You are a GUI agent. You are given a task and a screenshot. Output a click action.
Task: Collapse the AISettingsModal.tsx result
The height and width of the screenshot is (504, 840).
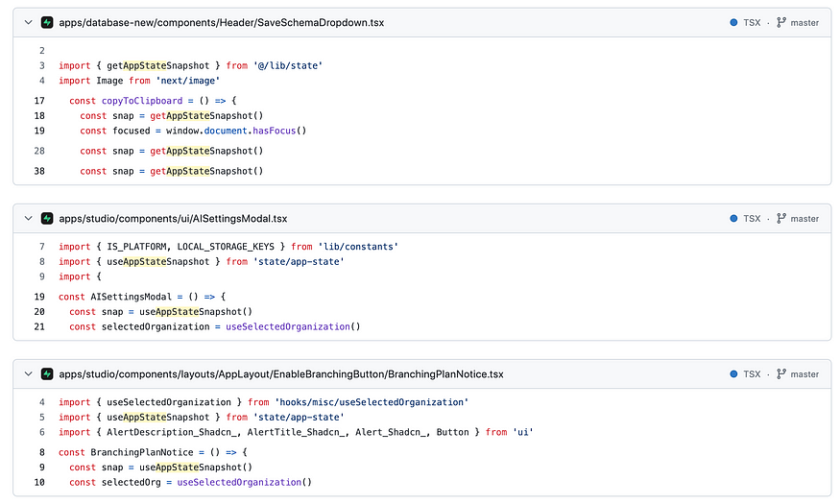[x=29, y=219]
